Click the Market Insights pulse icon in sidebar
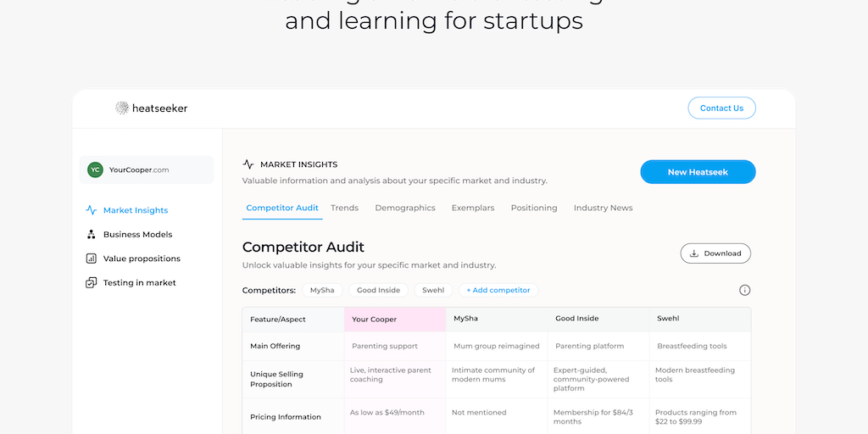 91,210
